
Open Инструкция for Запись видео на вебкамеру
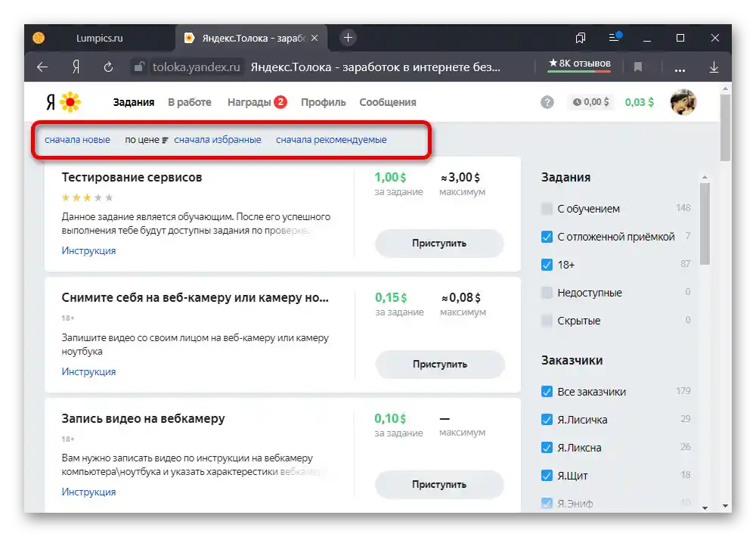(x=88, y=492)
